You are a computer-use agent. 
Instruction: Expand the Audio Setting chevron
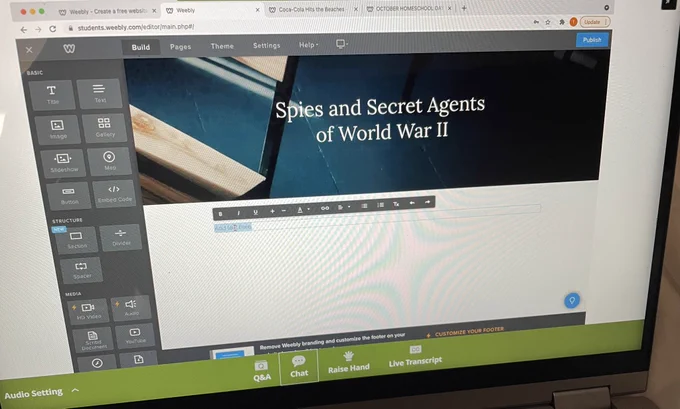pos(75,390)
